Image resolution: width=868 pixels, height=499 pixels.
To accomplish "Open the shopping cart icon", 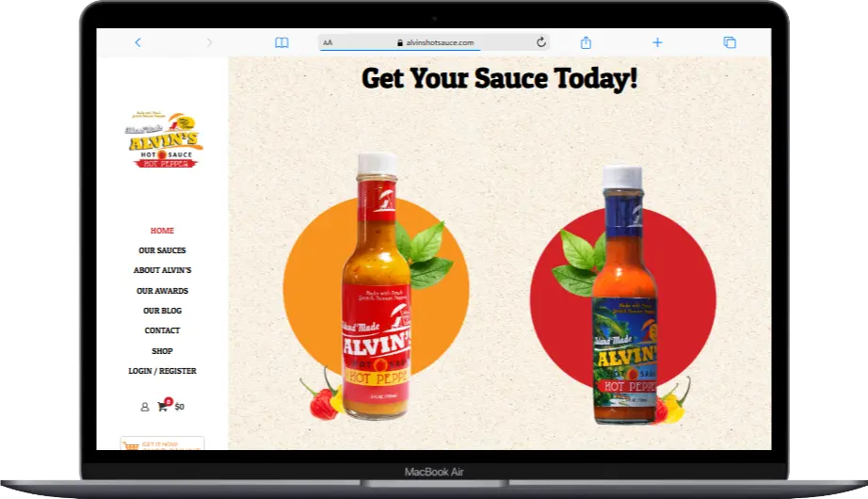I will coord(165,405).
